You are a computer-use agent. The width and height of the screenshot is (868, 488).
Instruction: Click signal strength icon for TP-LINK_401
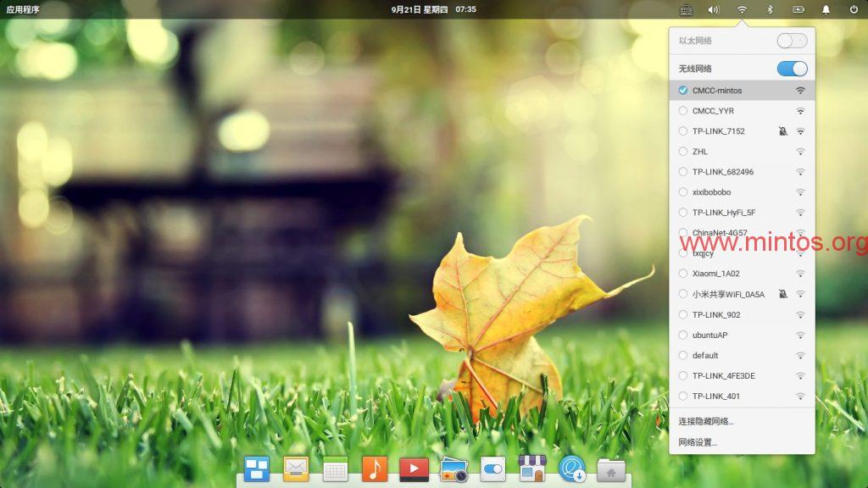tap(800, 396)
